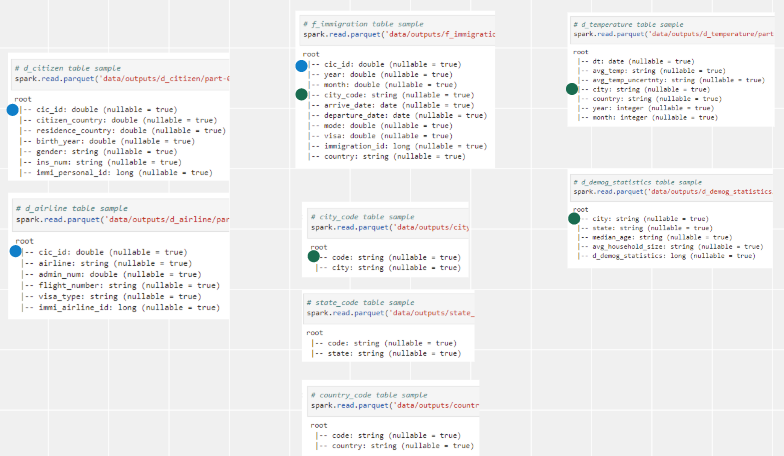Click the blue dot beside d_citizen cic_id

(x=13, y=110)
